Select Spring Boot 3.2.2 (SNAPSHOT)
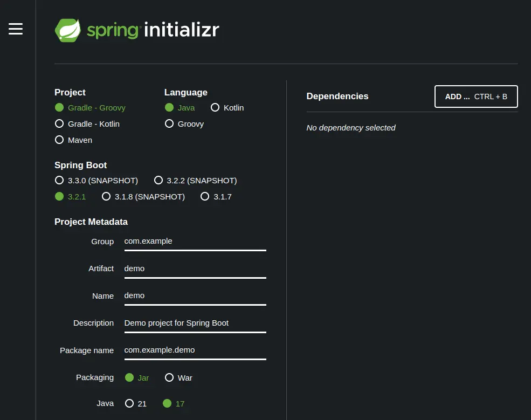Image resolution: width=531 pixels, height=420 pixels. click(x=195, y=181)
